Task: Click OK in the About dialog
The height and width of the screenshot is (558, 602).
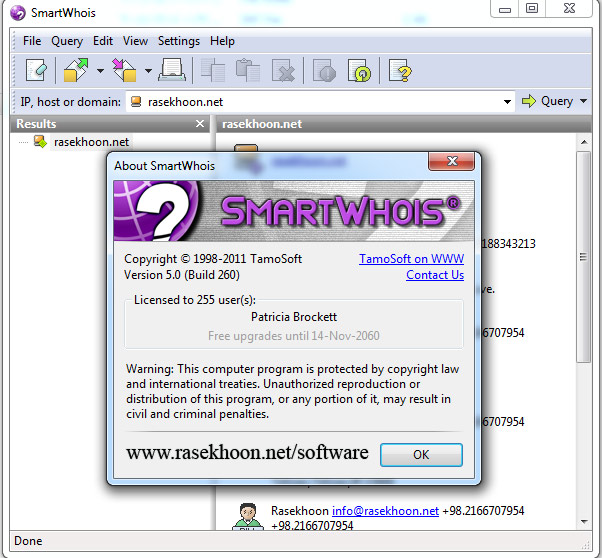Action: point(421,455)
